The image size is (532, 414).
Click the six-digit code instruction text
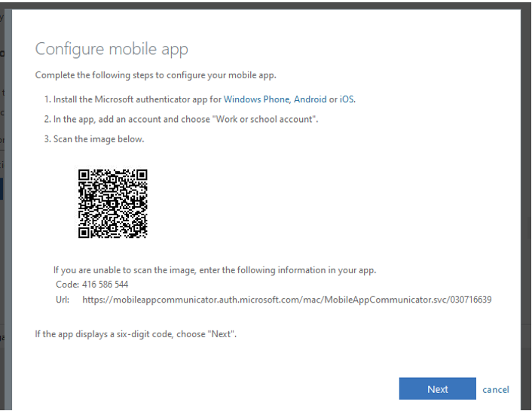pos(136,334)
